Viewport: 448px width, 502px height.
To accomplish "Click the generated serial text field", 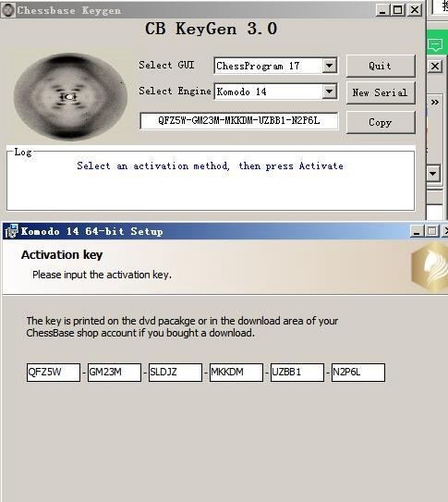I will tap(239, 121).
